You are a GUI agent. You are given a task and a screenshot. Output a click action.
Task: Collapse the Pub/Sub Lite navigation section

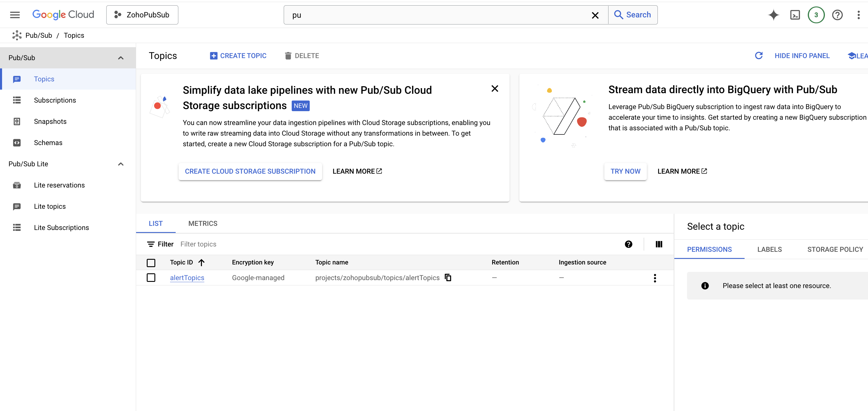pos(121,164)
